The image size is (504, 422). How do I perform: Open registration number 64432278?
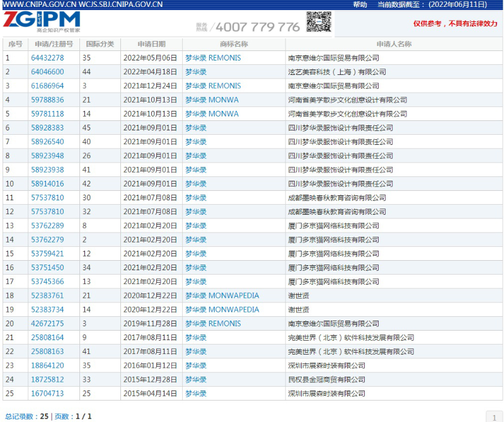(x=47, y=58)
